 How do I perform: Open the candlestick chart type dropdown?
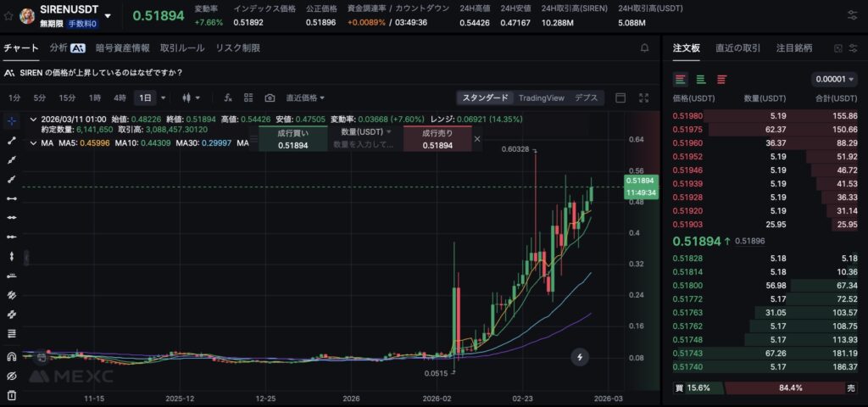click(189, 98)
